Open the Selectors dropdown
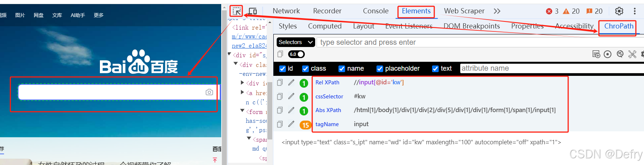The height and width of the screenshot is (165, 644). coord(296,42)
